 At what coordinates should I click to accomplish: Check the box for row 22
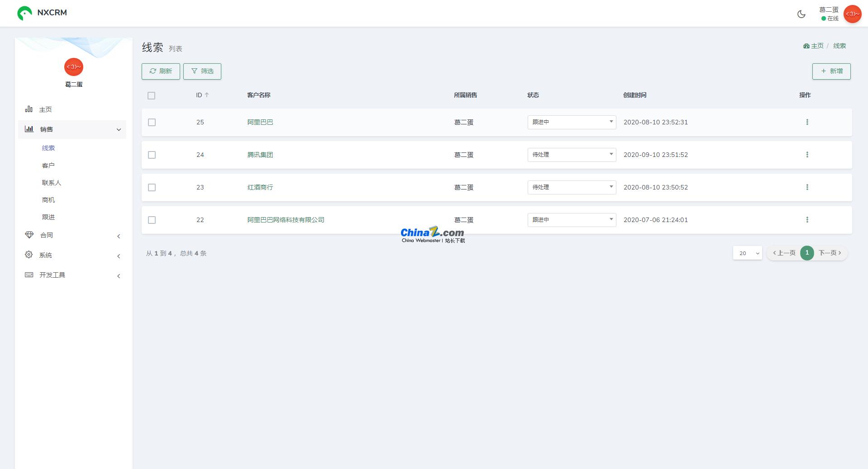click(152, 220)
